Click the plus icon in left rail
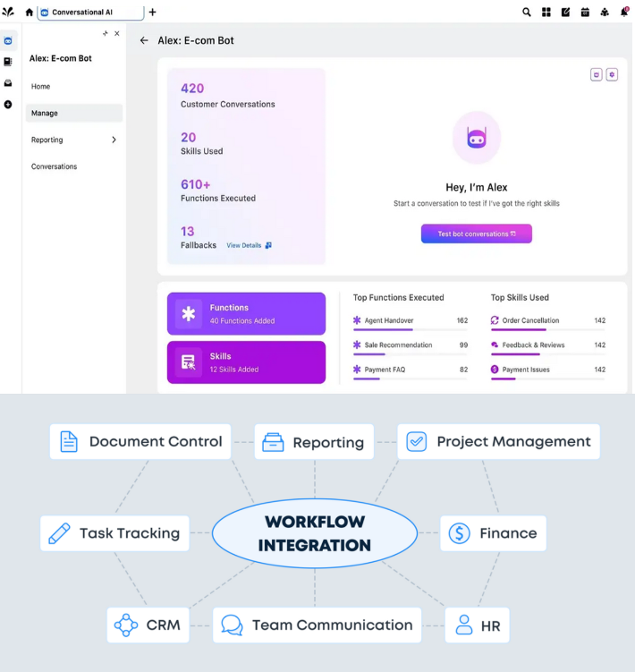The height and width of the screenshot is (672, 635). click(x=8, y=105)
